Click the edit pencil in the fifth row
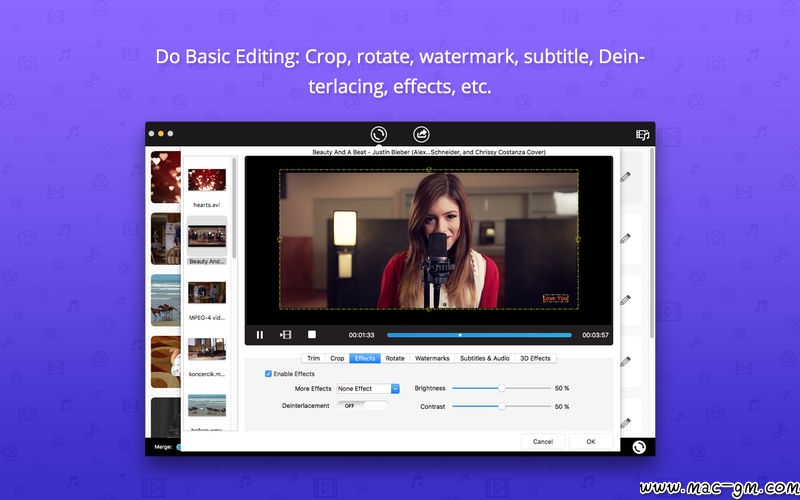Screen dimensions: 800x500 tap(626, 423)
